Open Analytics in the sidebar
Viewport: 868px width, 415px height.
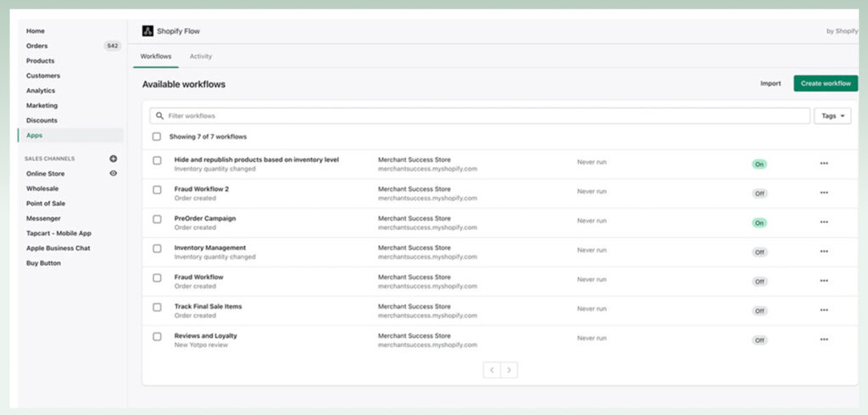41,91
